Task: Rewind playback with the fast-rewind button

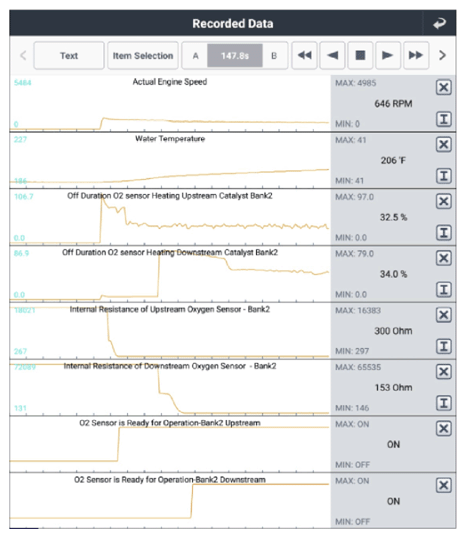Action: [304, 55]
